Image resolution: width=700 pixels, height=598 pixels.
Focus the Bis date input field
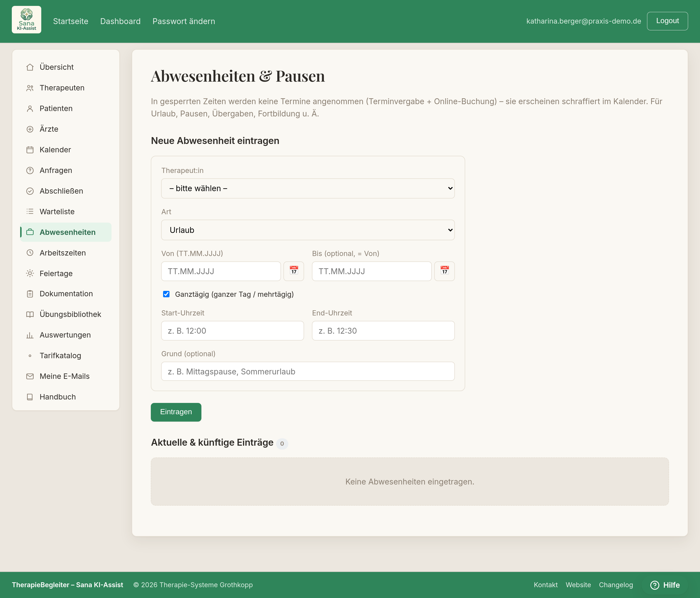[x=372, y=271]
